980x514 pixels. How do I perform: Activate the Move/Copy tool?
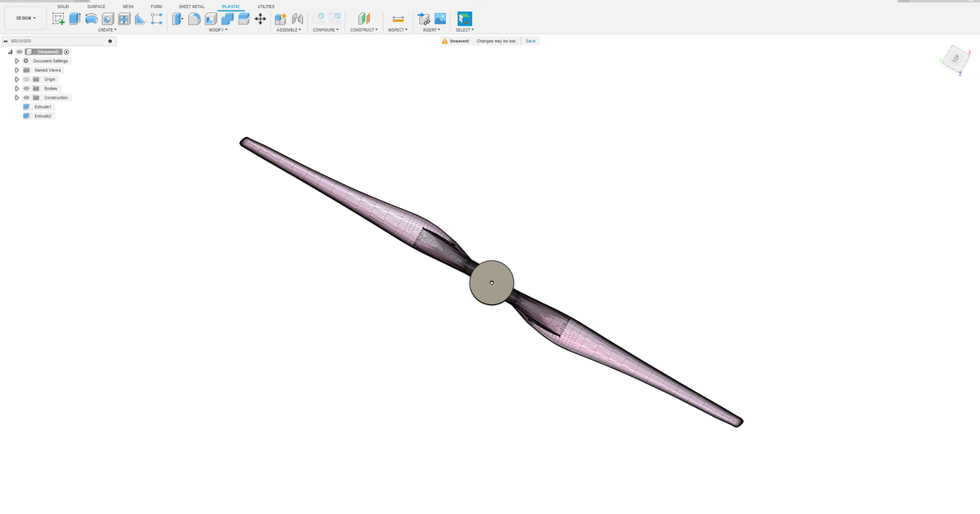point(259,18)
